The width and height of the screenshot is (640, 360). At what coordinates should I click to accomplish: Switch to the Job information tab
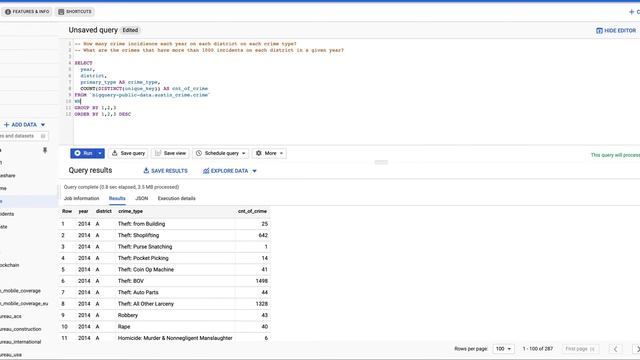82,198
